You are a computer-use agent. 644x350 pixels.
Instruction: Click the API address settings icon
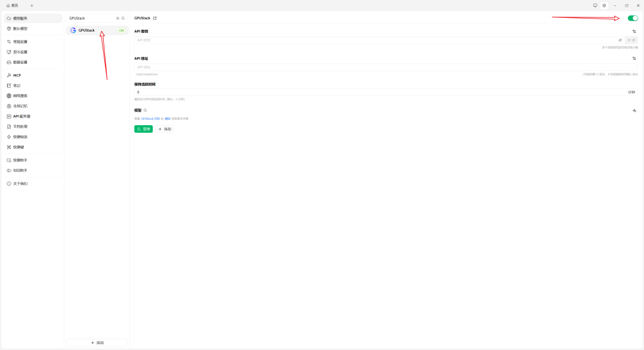(634, 58)
